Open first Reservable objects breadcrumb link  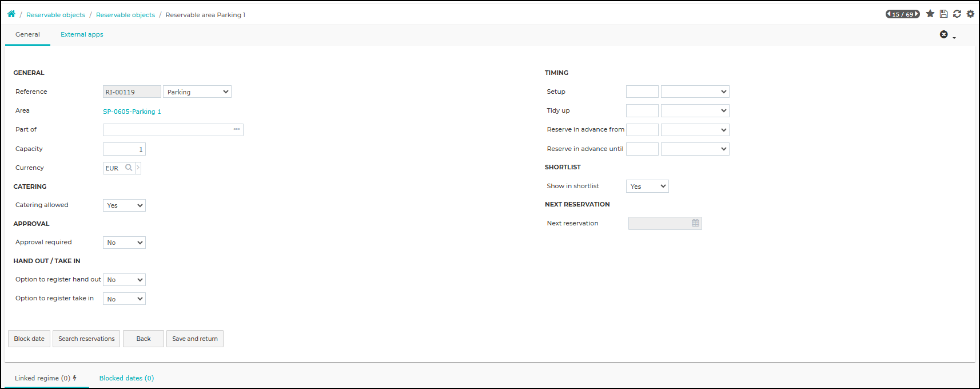[55, 15]
